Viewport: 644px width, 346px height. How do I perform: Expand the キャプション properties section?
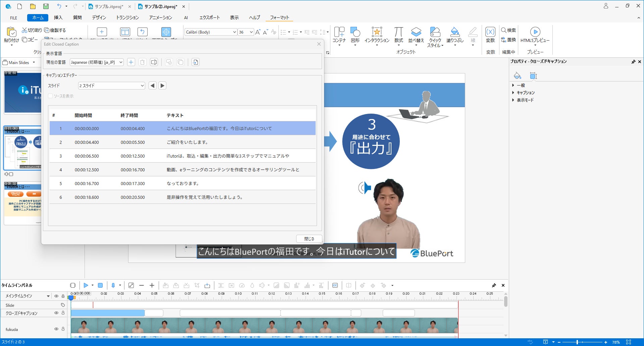513,93
